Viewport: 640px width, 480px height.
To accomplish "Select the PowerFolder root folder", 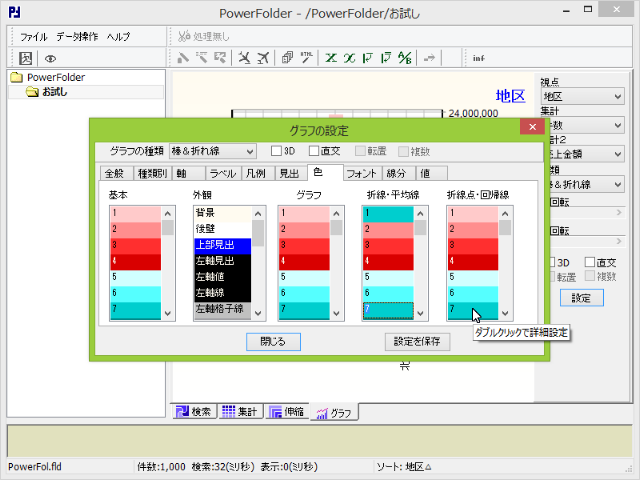I will (48, 77).
